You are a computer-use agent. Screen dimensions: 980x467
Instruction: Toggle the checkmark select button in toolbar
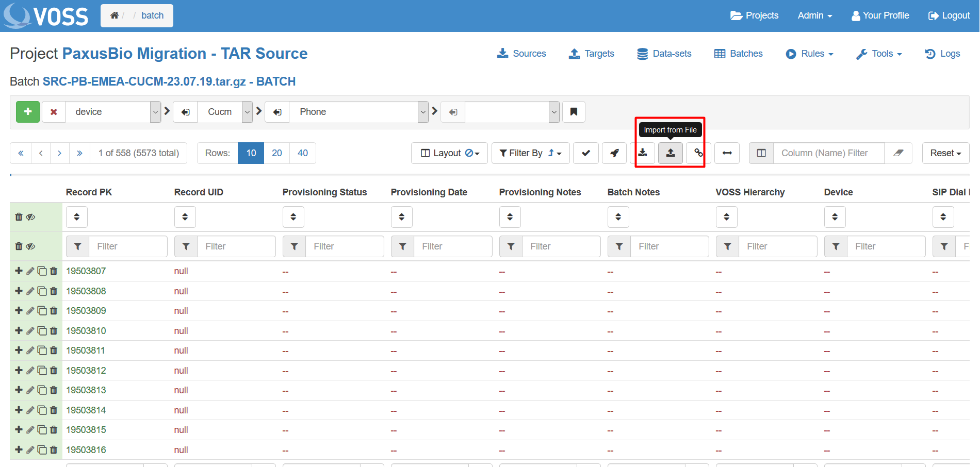(x=586, y=153)
